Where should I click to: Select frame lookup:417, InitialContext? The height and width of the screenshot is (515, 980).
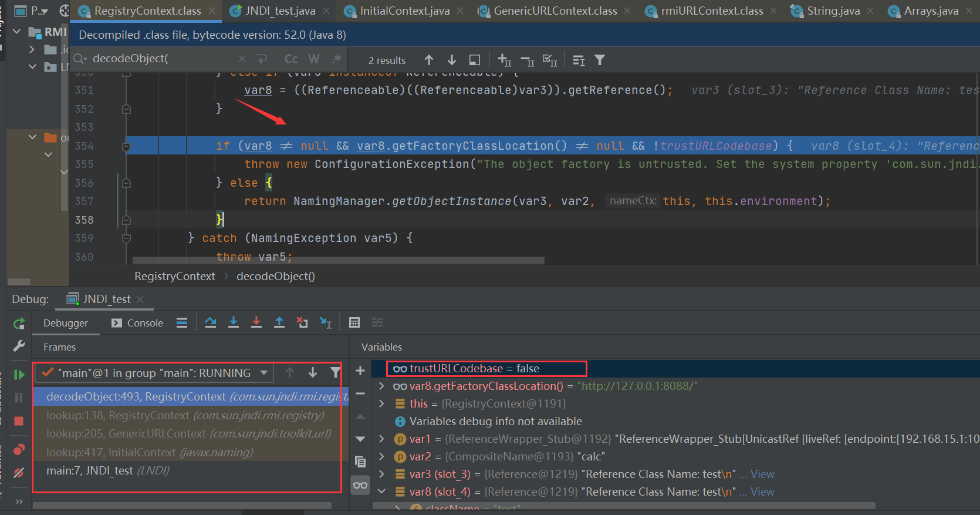click(x=150, y=452)
